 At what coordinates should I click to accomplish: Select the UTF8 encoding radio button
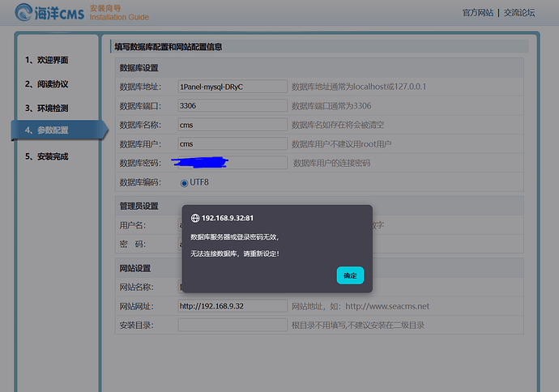pyautogui.click(x=185, y=182)
